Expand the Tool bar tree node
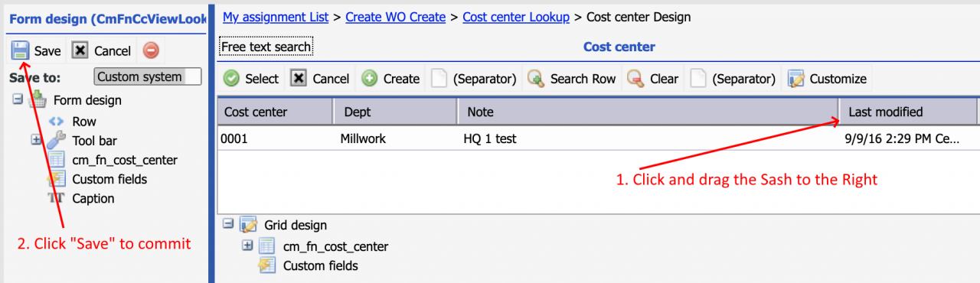The height and width of the screenshot is (283, 980). tap(35, 140)
